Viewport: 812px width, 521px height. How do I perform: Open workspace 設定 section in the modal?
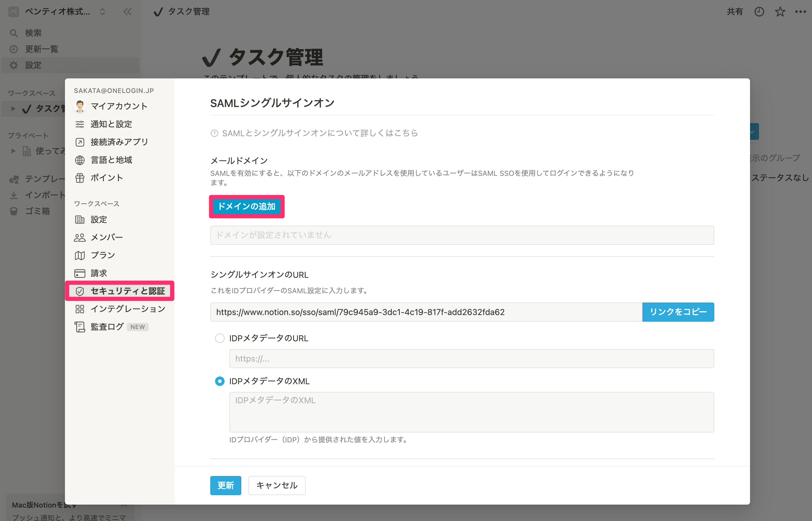coord(120,220)
